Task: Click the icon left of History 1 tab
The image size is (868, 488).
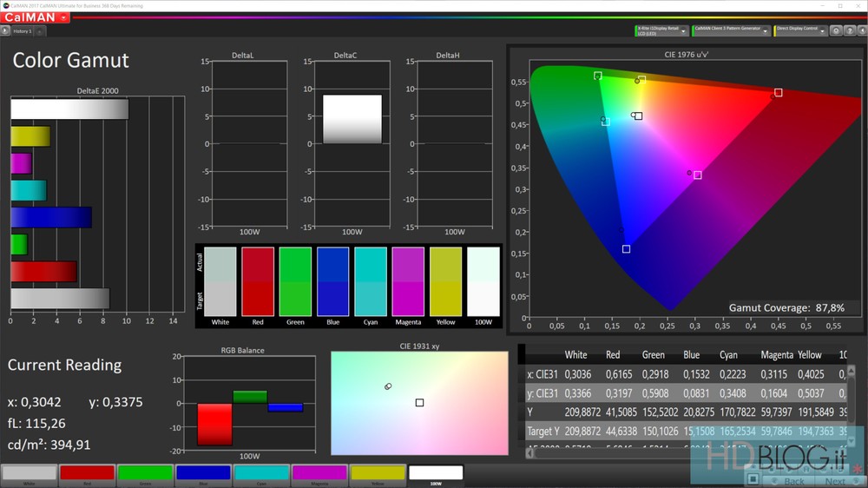Action: pos(5,31)
